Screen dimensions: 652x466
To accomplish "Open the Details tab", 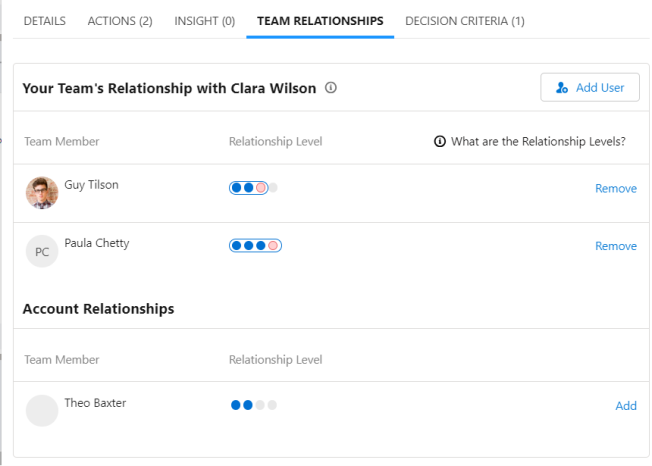I will click(x=44, y=21).
